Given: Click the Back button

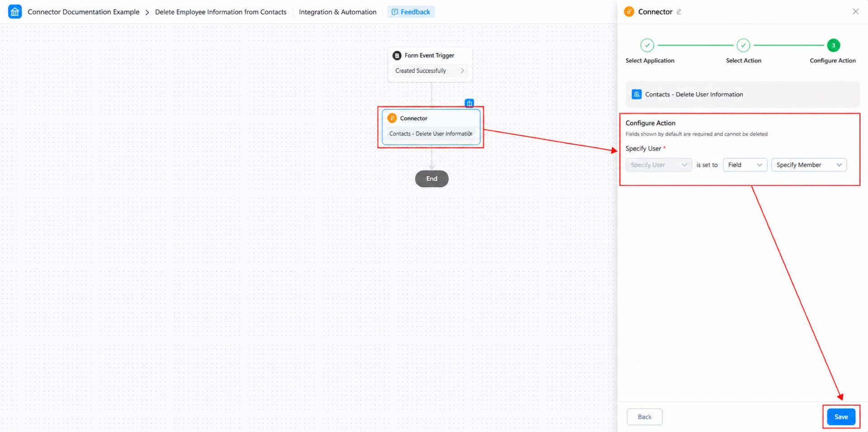Looking at the screenshot, I should (x=644, y=417).
